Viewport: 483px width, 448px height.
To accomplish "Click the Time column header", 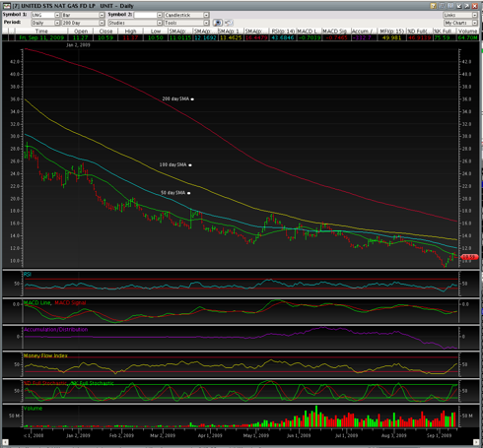I will pos(41,31).
